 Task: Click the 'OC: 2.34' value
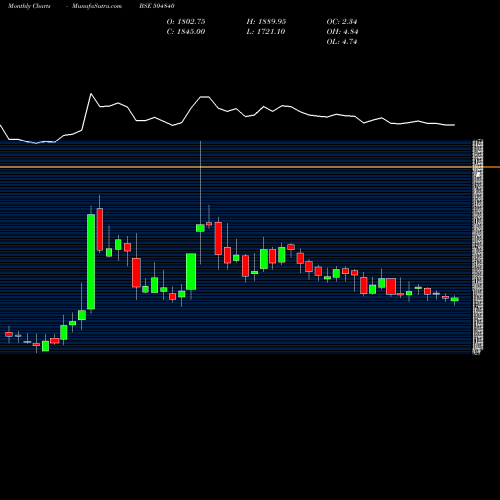342,22
